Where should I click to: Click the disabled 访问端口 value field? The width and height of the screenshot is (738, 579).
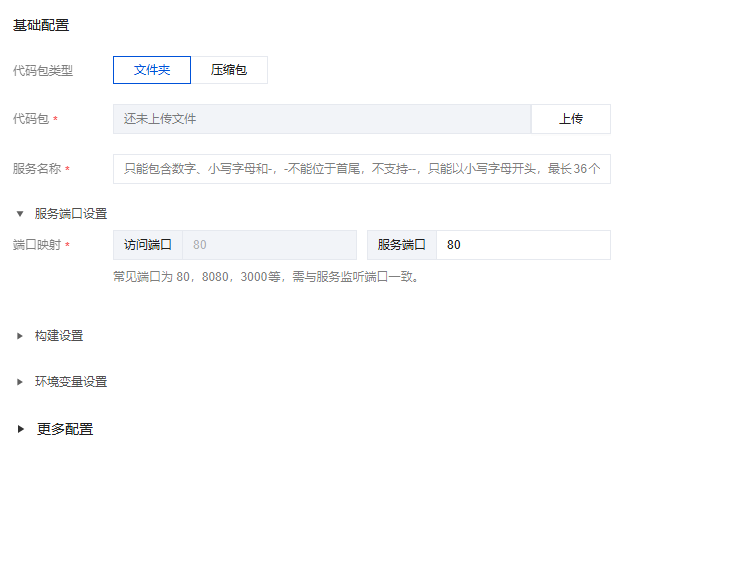(x=268, y=245)
